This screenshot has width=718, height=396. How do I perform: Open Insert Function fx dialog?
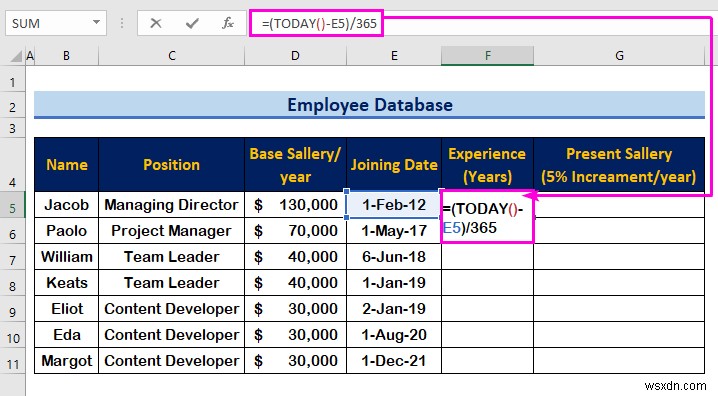pos(228,23)
